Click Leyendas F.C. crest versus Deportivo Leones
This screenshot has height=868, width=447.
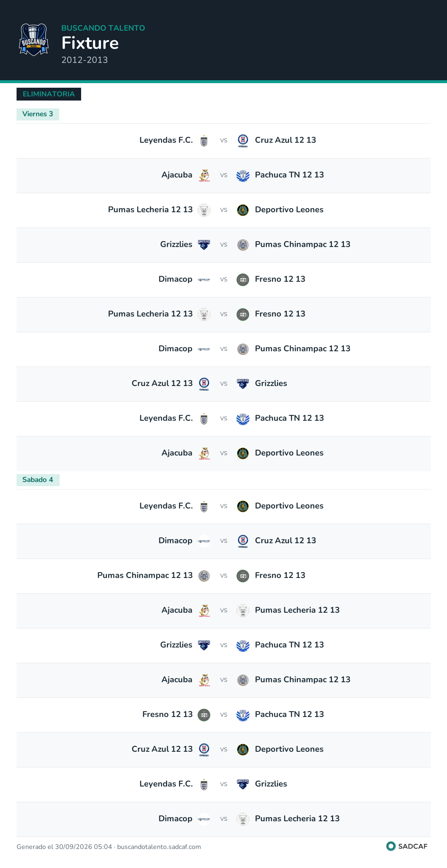tap(204, 506)
